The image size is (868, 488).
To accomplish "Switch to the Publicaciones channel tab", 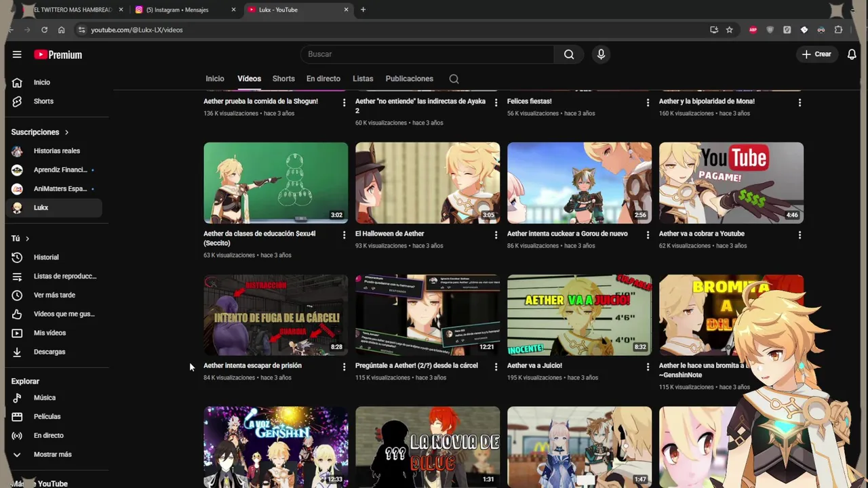I will [x=410, y=79].
